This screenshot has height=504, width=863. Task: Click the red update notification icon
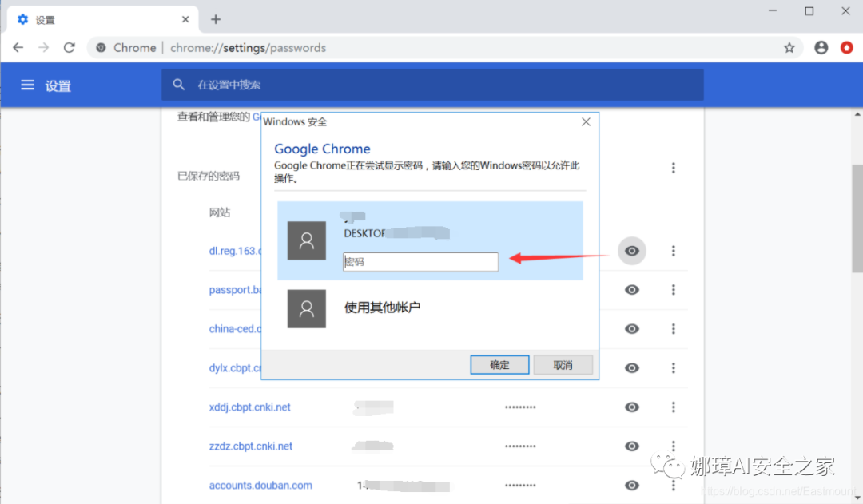tap(846, 48)
